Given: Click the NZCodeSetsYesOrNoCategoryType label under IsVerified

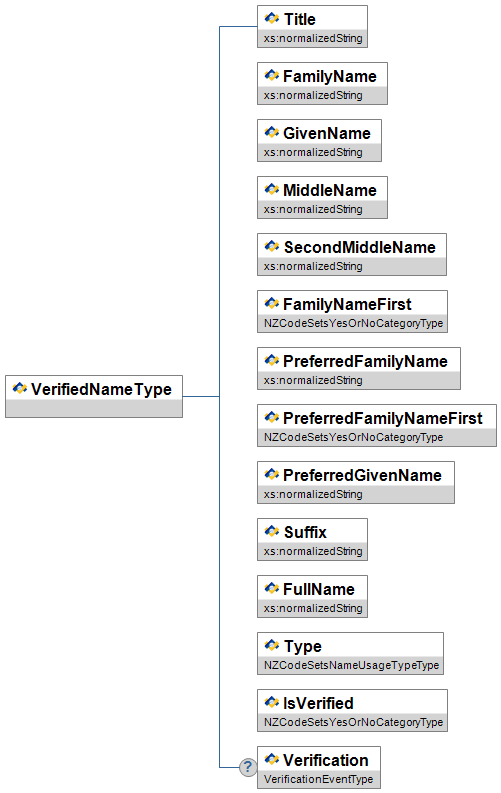Looking at the screenshot, I should (353, 722).
